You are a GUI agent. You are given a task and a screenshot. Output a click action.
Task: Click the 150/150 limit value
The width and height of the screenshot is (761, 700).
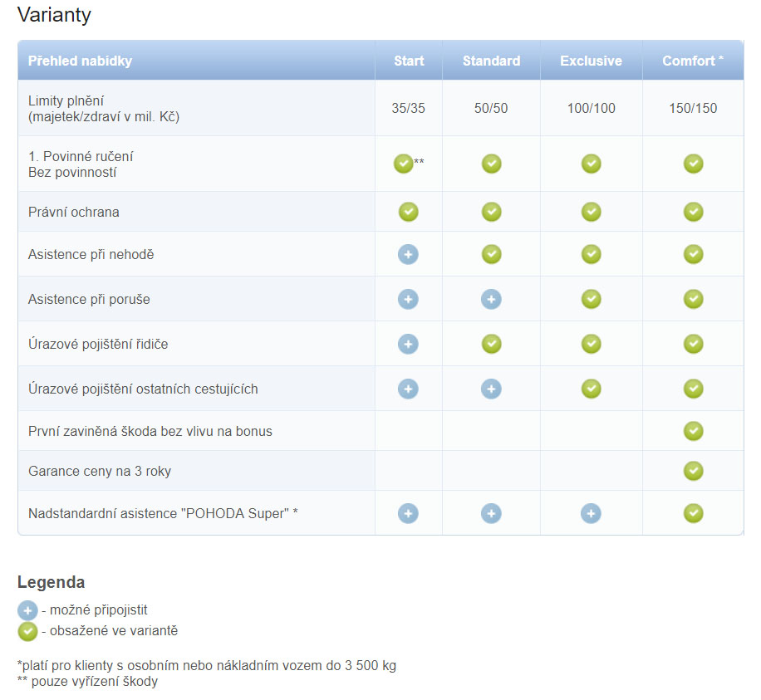[x=693, y=108]
